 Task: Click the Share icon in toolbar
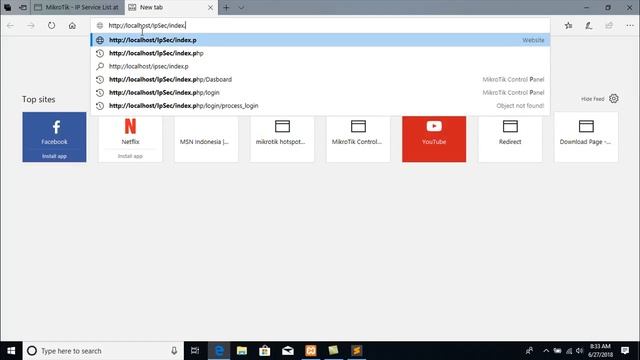[609, 25]
